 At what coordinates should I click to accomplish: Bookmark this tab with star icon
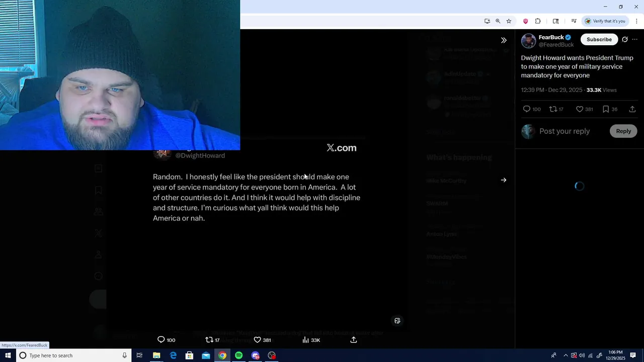point(509,21)
